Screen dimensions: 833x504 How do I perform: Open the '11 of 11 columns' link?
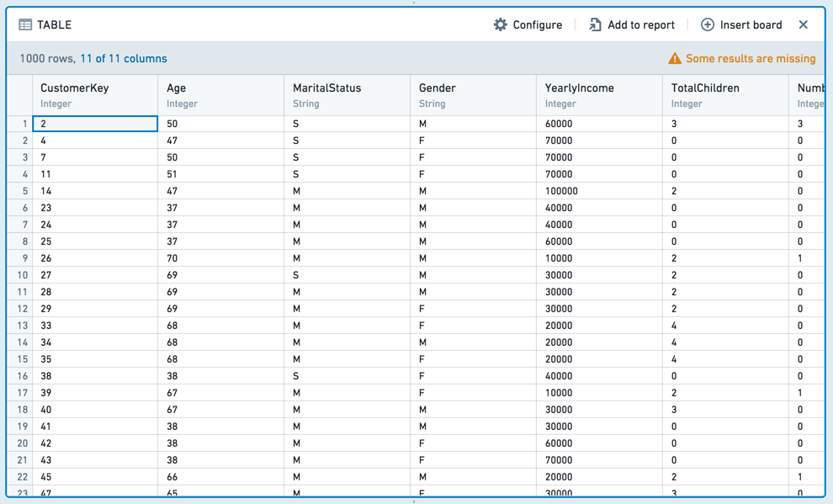(x=123, y=58)
